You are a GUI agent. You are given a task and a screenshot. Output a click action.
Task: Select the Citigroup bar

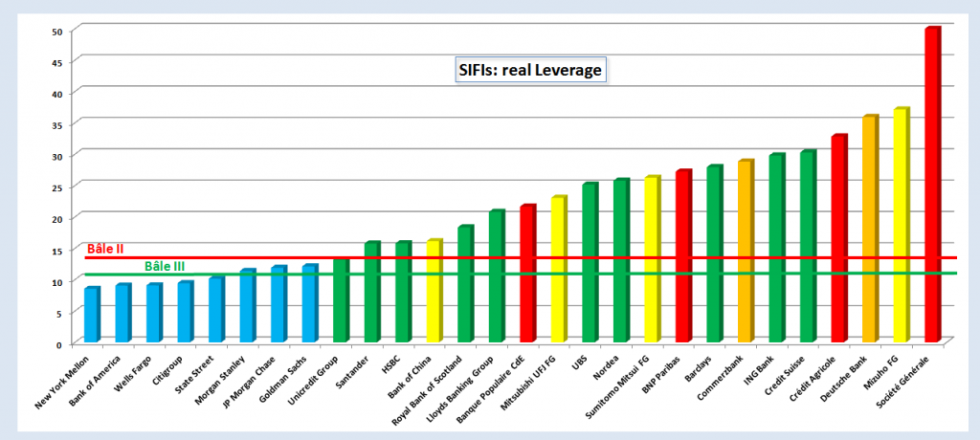pos(187,311)
